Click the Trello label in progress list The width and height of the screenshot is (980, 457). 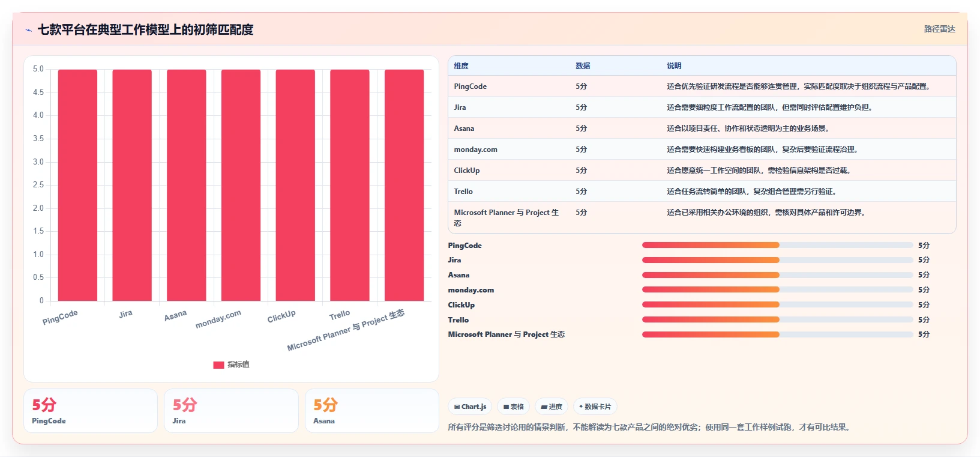(458, 320)
